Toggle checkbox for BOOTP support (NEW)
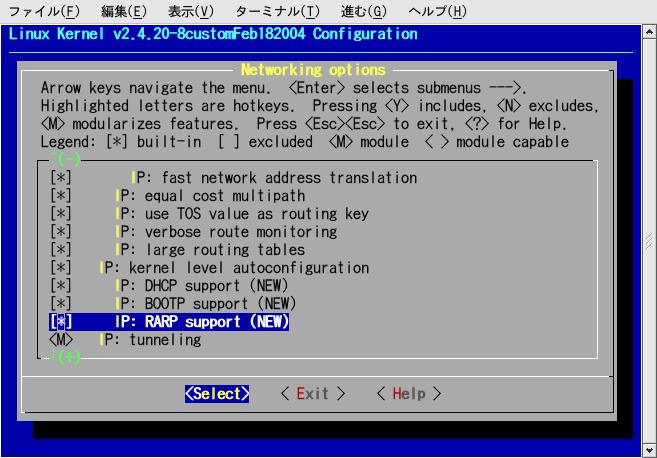 (61, 304)
